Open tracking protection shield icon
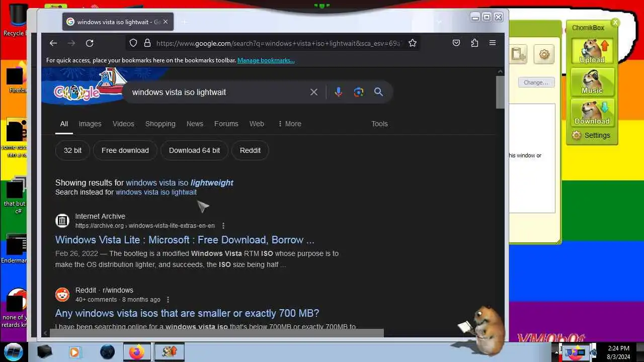Viewport: 644px width, 362px height. click(133, 43)
